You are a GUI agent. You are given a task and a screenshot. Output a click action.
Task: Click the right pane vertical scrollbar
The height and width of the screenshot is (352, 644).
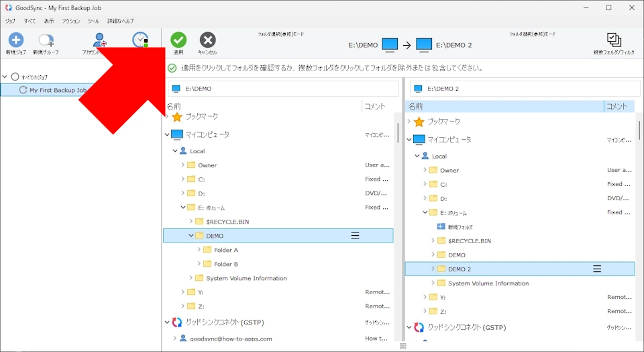tap(639, 130)
